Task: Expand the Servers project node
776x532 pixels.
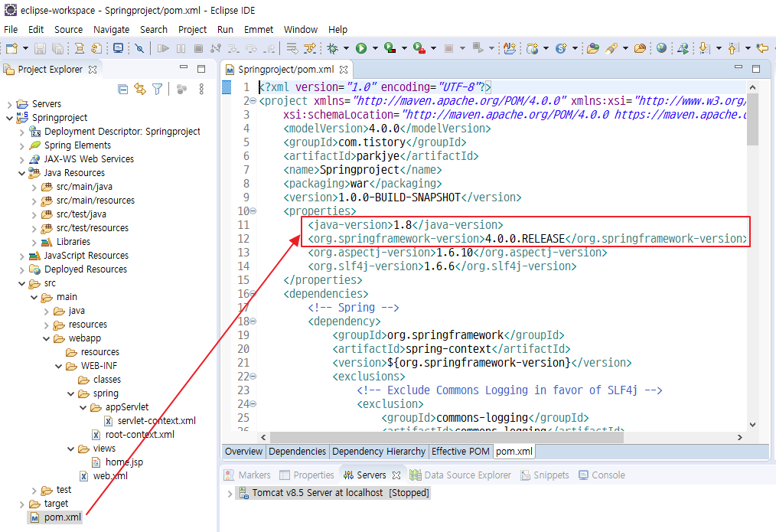Action: click(9, 104)
